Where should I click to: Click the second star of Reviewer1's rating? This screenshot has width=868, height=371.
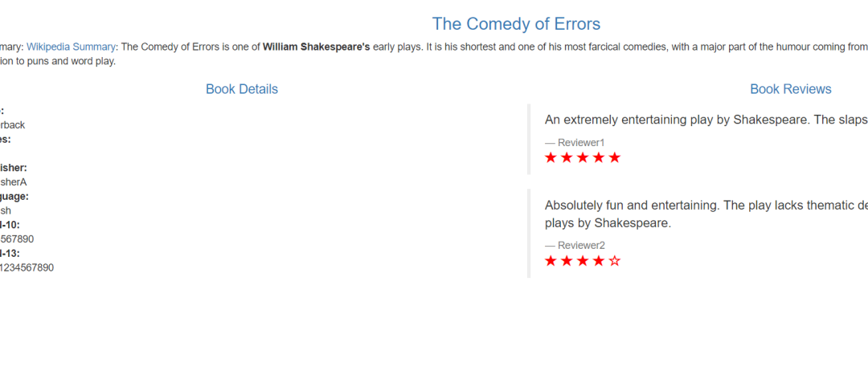tap(567, 158)
